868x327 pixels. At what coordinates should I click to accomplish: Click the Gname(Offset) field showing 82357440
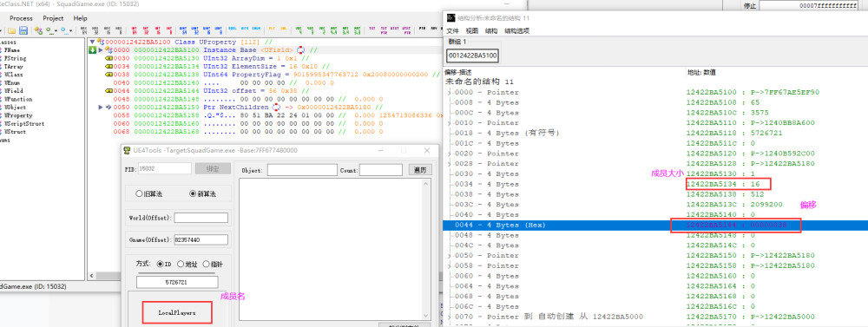[x=201, y=239]
